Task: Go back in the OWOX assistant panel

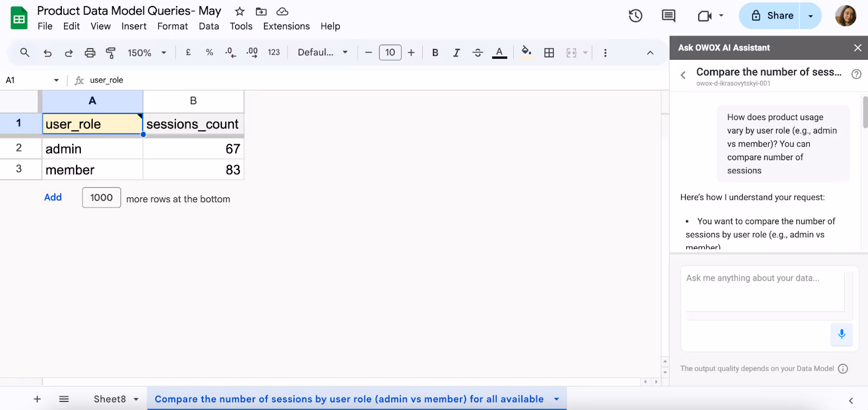Action: click(683, 75)
